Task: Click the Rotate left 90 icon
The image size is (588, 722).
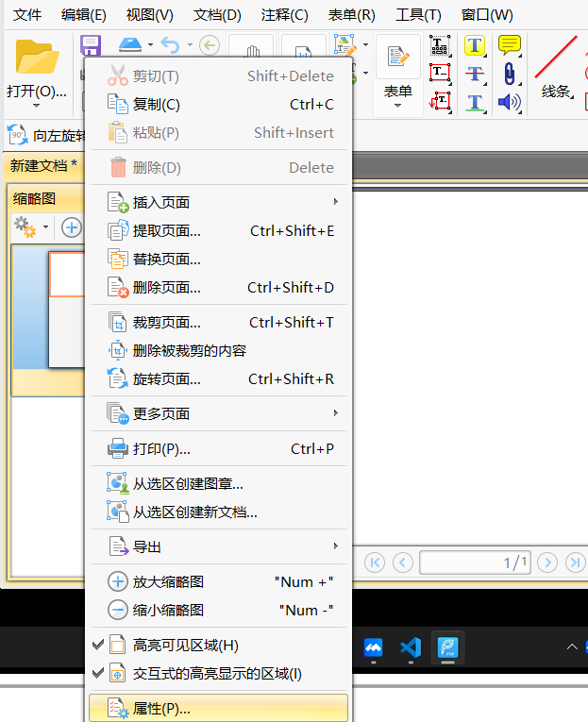Action: point(18,135)
